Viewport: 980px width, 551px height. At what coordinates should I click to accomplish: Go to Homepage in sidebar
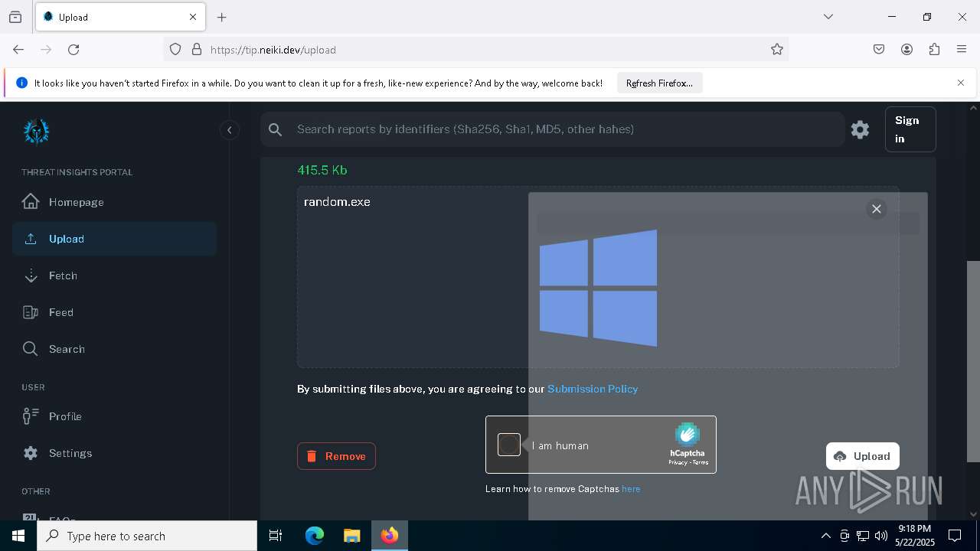[114, 202]
